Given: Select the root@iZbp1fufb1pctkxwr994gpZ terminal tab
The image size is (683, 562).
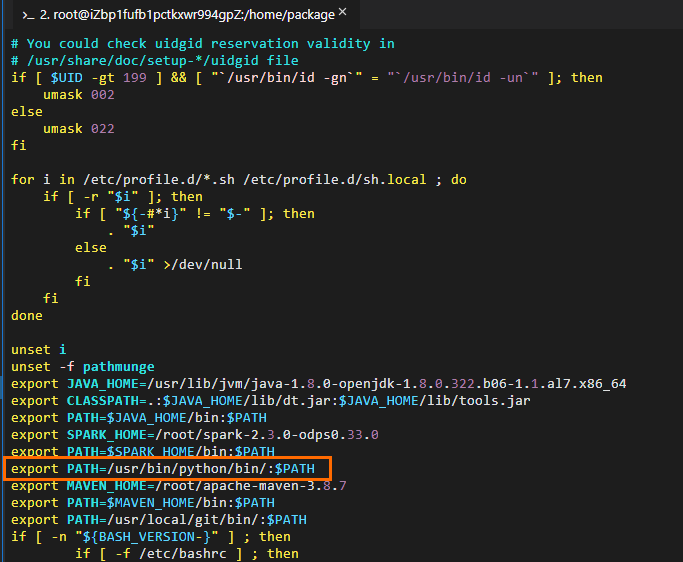Looking at the screenshot, I should [x=187, y=15].
